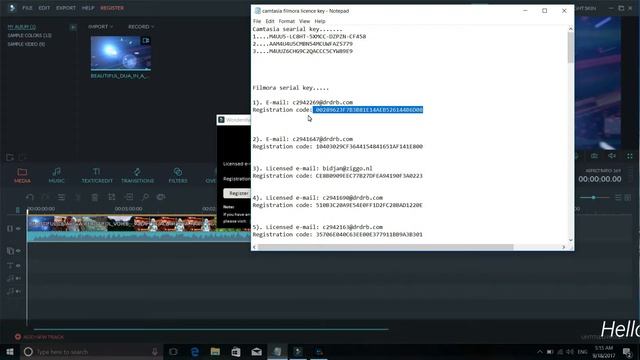This screenshot has width=640, height=360.
Task: Click the Filmora logo in top-left corner
Action: click(12, 8)
